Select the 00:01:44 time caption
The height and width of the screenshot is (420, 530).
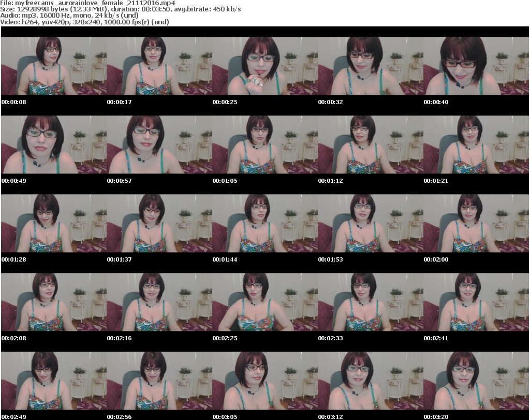pos(225,259)
